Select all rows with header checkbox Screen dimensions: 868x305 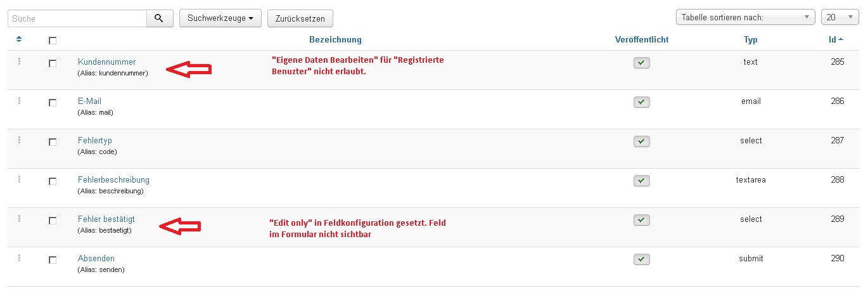coord(53,41)
